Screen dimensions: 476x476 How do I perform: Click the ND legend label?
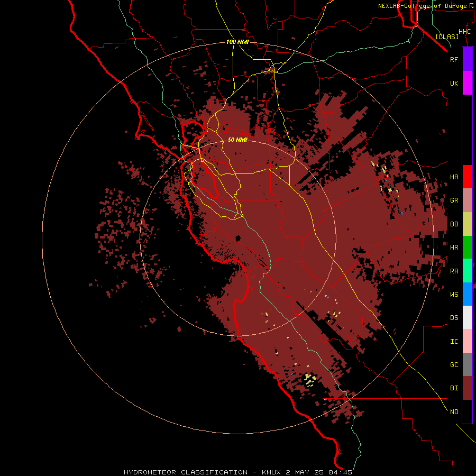click(x=454, y=412)
